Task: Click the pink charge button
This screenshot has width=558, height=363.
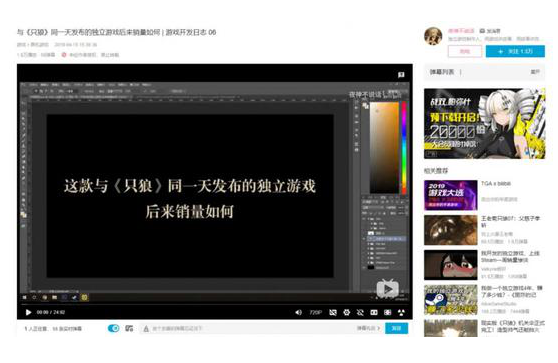Action: (465, 51)
